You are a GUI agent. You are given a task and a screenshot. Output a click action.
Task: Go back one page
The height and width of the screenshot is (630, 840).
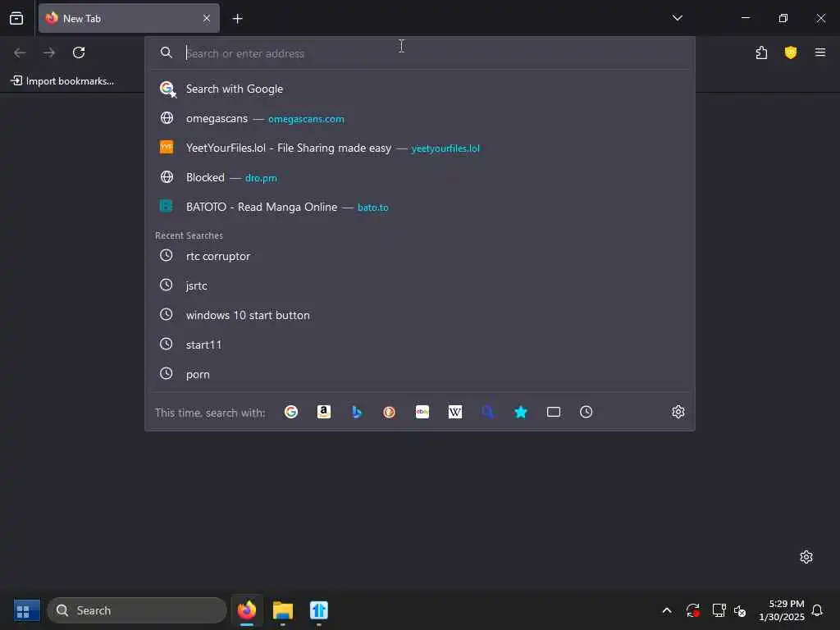20,52
